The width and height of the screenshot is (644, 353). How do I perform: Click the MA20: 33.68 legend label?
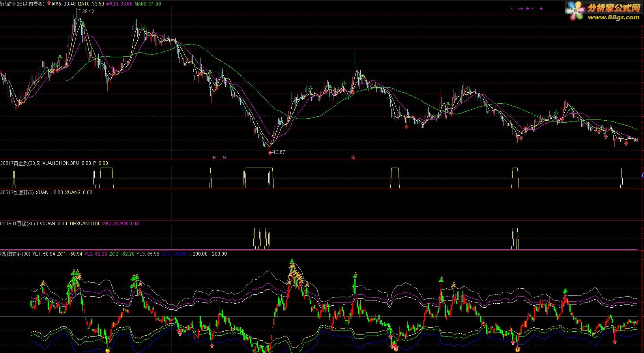pyautogui.click(x=120, y=4)
